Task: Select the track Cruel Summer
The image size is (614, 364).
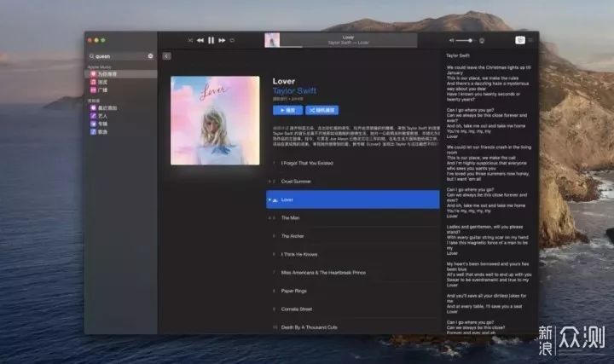Action: [353, 182]
